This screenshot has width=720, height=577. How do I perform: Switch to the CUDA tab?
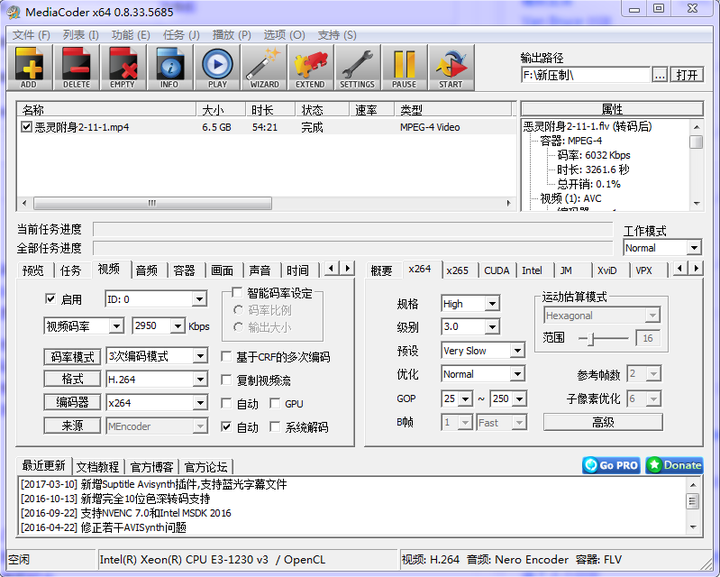[497, 270]
